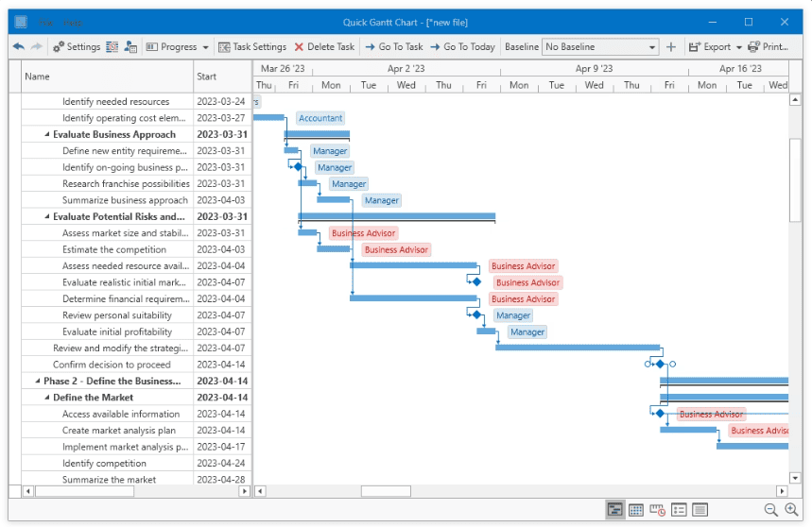Image resolution: width=812 pixels, height=527 pixels.
Task: Click start date 2023-04-14 for Access available information
Action: [x=221, y=414]
